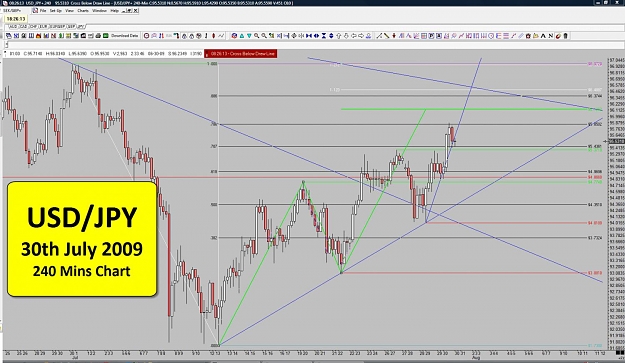Click the C:95.7140 close value

tap(33, 53)
